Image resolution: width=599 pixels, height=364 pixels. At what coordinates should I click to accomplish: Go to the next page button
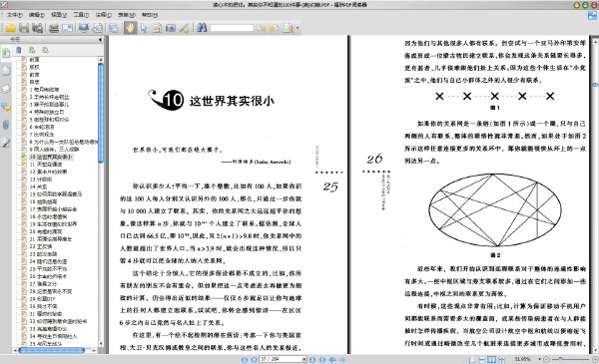coord(312,359)
